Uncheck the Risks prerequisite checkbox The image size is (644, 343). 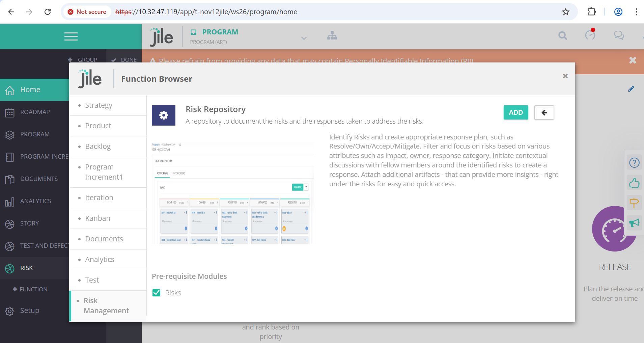(x=157, y=293)
